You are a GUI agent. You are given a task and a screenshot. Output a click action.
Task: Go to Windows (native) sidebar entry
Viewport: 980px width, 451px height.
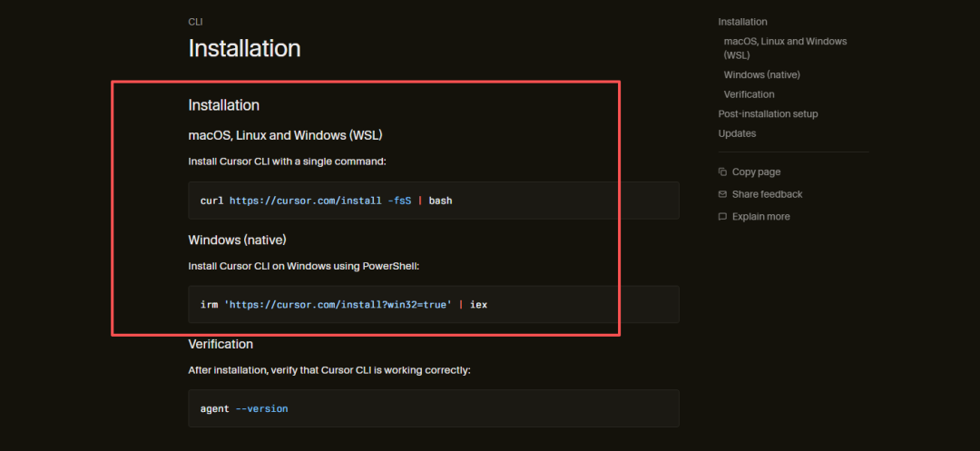762,75
